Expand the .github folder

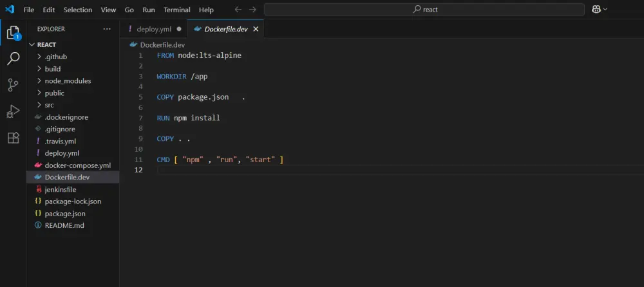pos(39,57)
